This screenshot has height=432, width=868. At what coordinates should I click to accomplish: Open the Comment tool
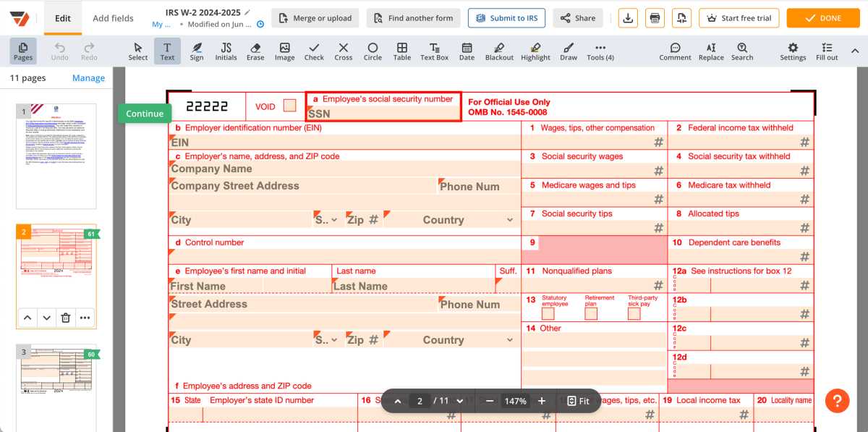pyautogui.click(x=675, y=51)
